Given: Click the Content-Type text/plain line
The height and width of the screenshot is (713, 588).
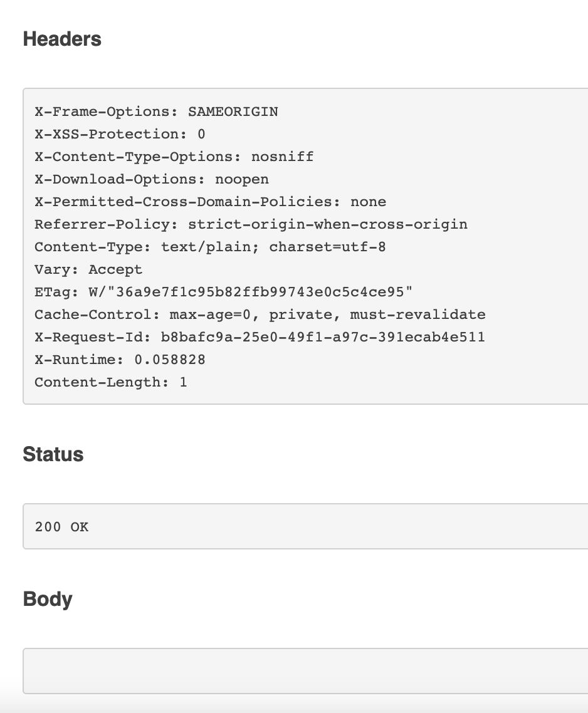Looking at the screenshot, I should 210,247.
